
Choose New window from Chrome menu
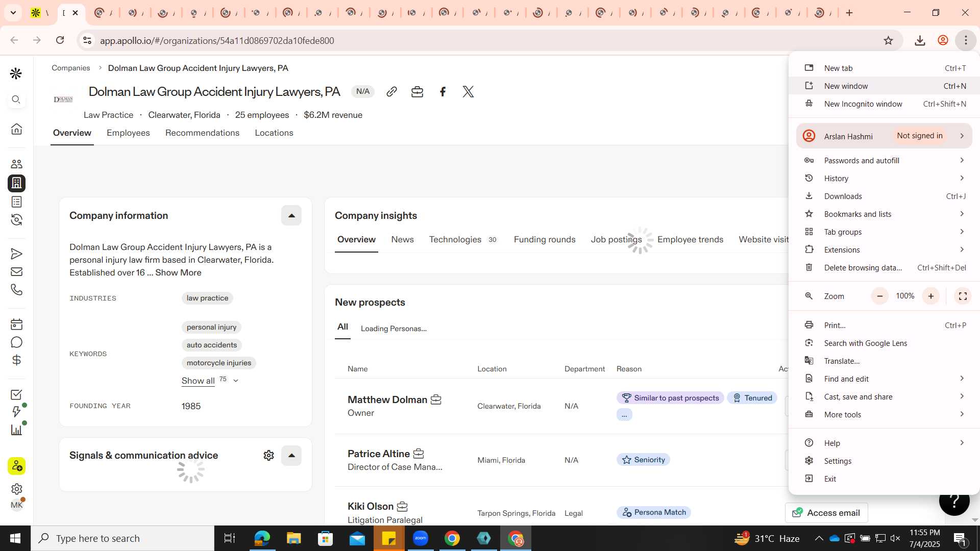coord(884,86)
